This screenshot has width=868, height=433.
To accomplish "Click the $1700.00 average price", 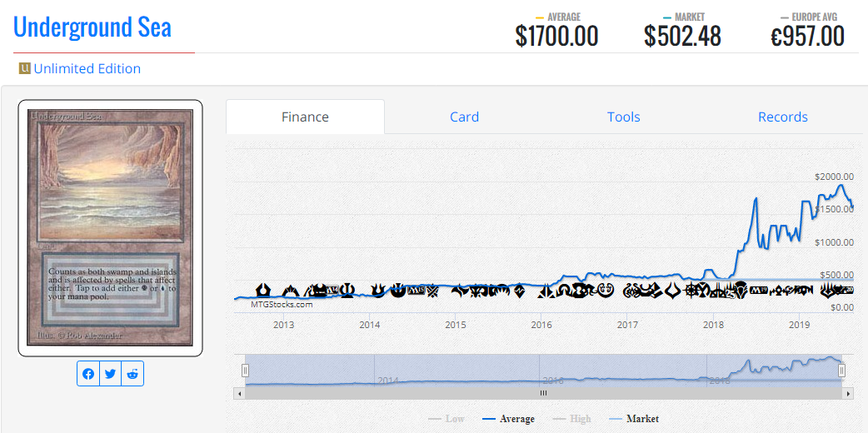I will click(x=556, y=37).
